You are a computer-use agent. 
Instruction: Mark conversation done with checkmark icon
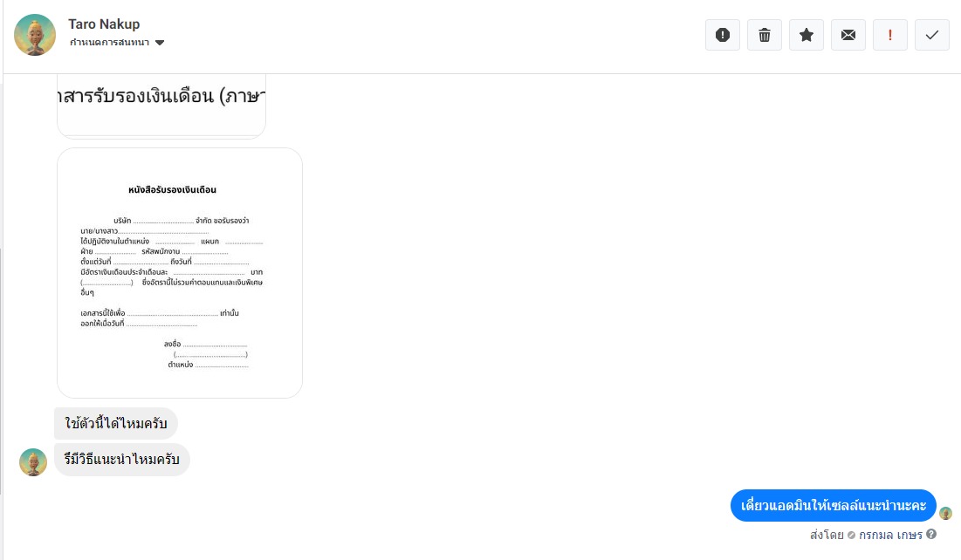point(931,35)
